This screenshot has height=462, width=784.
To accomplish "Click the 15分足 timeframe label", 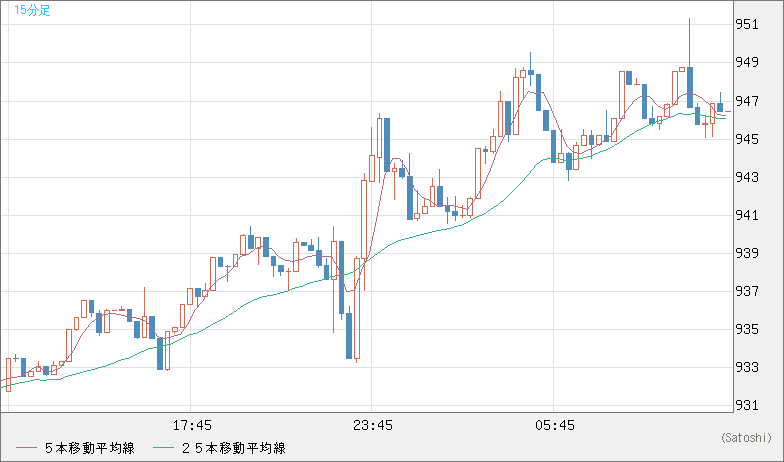I will pos(32,10).
